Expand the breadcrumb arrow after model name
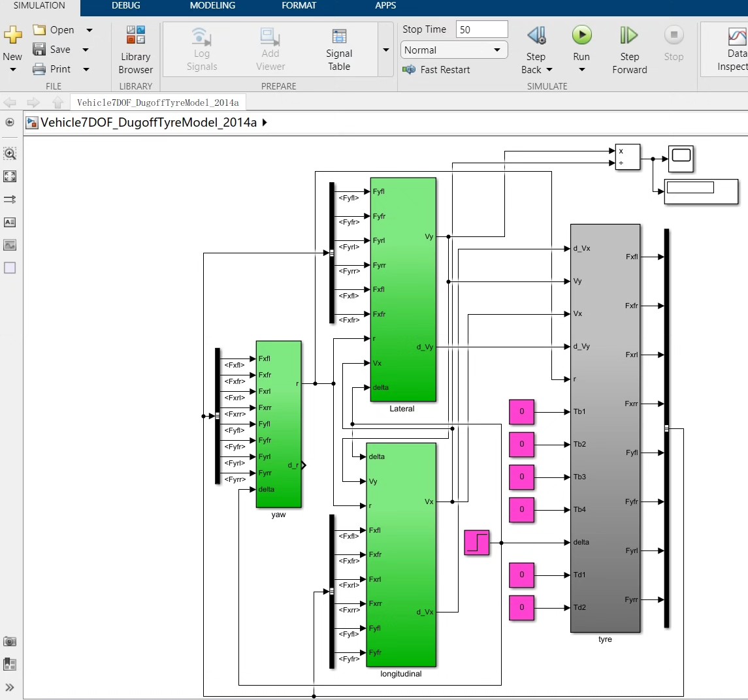The height and width of the screenshot is (700, 748). [x=265, y=123]
